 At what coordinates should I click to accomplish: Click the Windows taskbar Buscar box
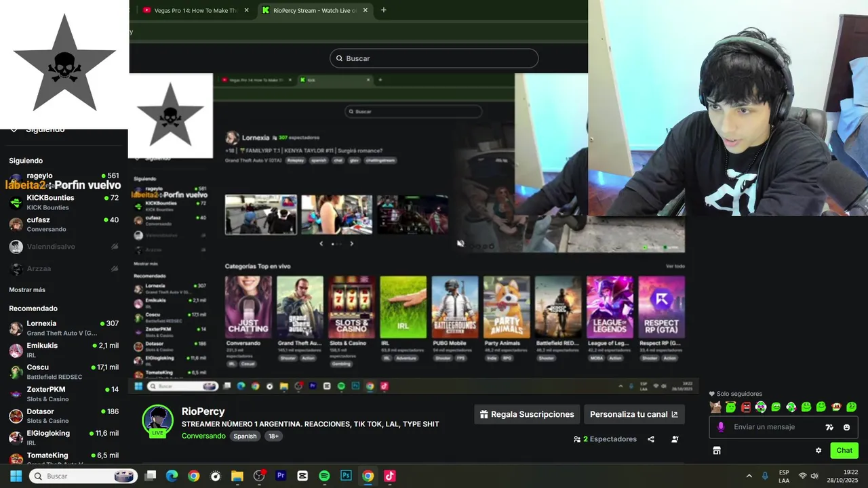click(x=83, y=476)
